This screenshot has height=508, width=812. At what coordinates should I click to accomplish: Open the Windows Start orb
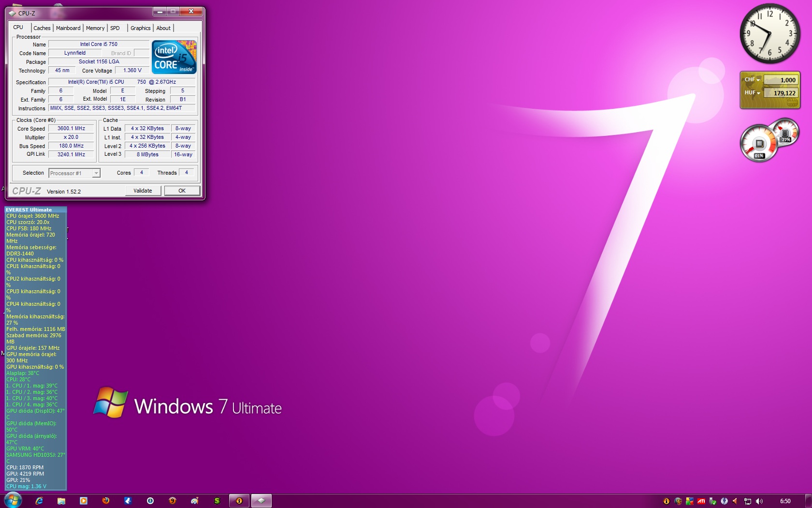pos(13,501)
